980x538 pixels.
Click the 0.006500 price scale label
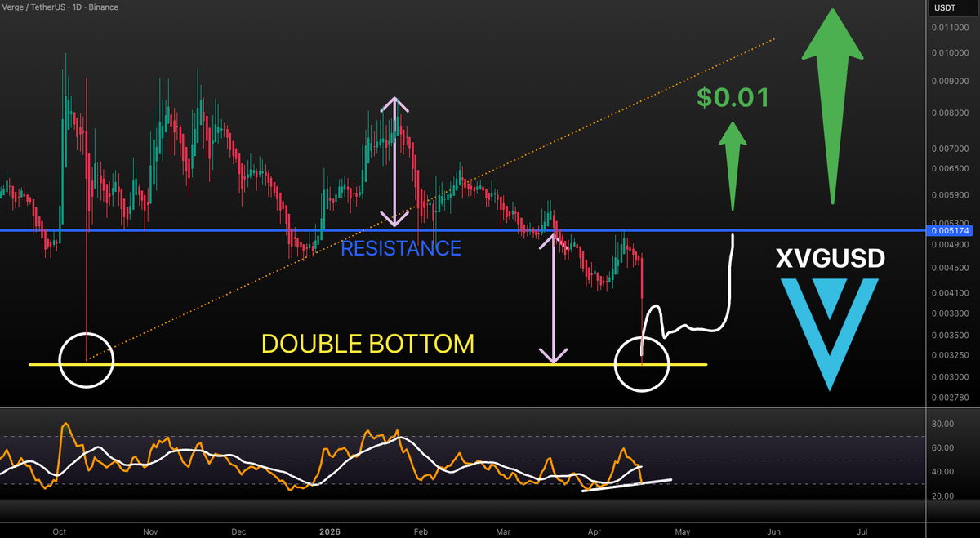pyautogui.click(x=951, y=170)
